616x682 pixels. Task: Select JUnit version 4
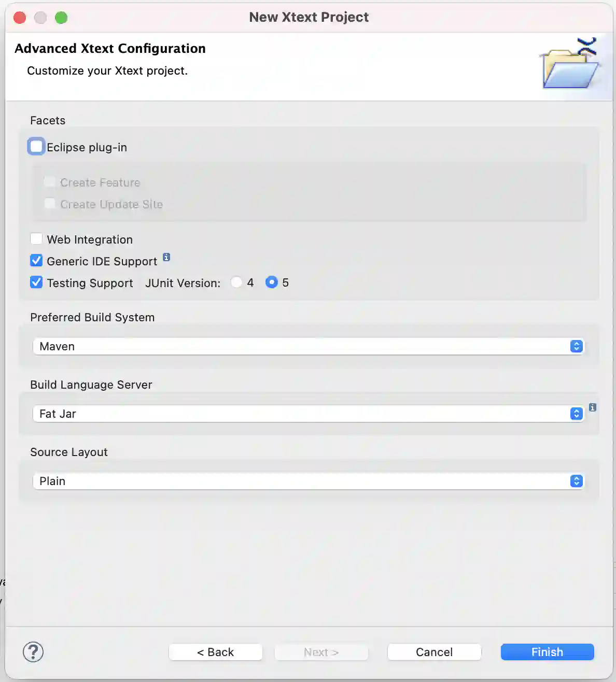click(236, 282)
